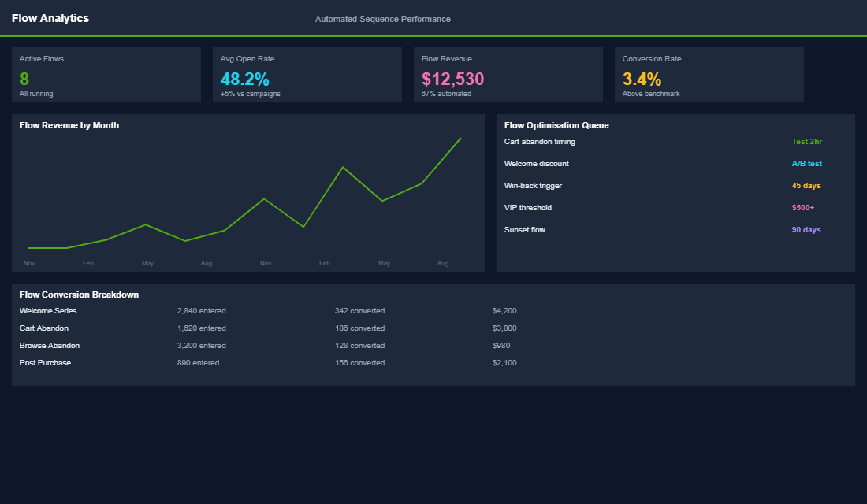Select the Cart abandon timing row

(x=675, y=142)
